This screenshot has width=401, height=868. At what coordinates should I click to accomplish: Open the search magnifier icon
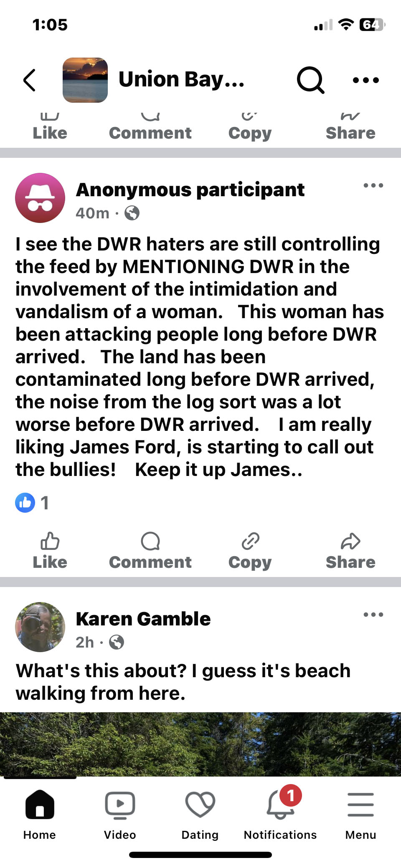tap(310, 80)
